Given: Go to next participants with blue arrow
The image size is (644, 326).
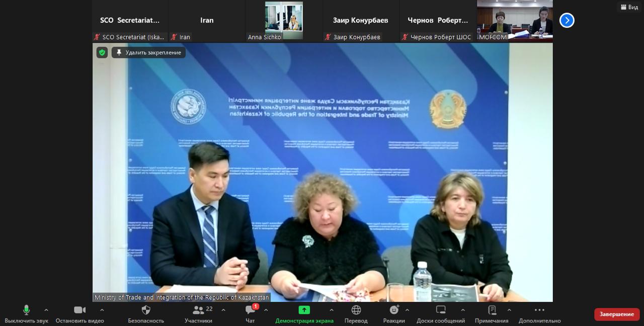Looking at the screenshot, I should coord(567,20).
